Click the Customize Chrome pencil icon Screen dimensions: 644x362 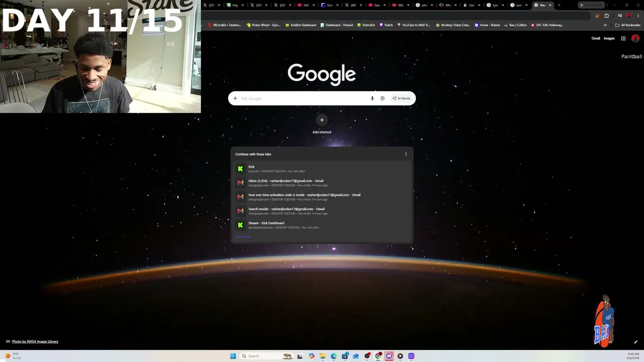[x=635, y=342]
